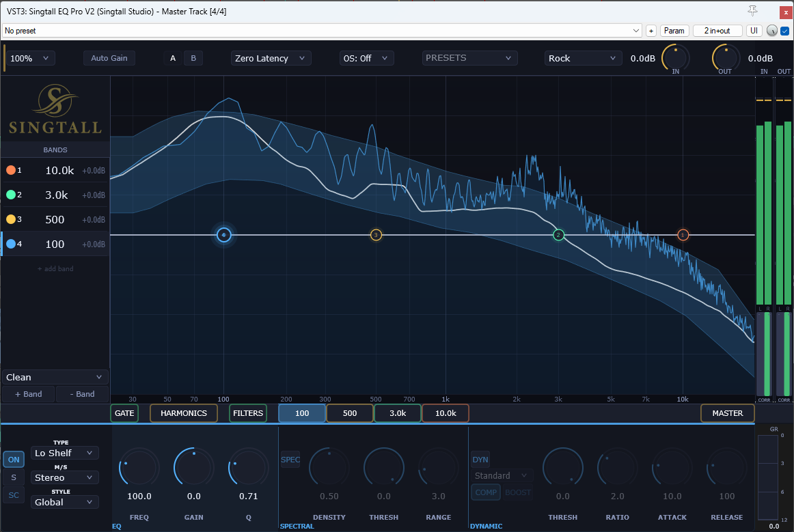
Task: Adjust the OUT gain knob
Action: click(726, 57)
